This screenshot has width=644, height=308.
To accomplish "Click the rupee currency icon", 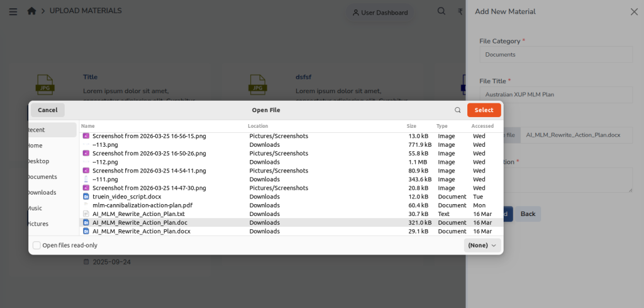I will pyautogui.click(x=460, y=11).
